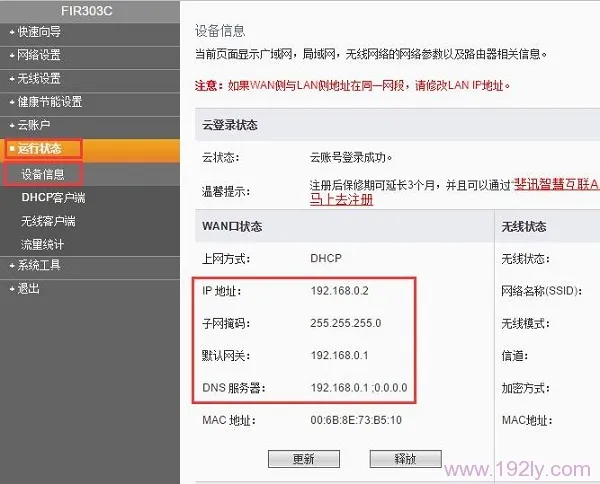This screenshot has height=484, width=600.
Task: Open the 健康节能设置 menu
Action: [x=50, y=102]
